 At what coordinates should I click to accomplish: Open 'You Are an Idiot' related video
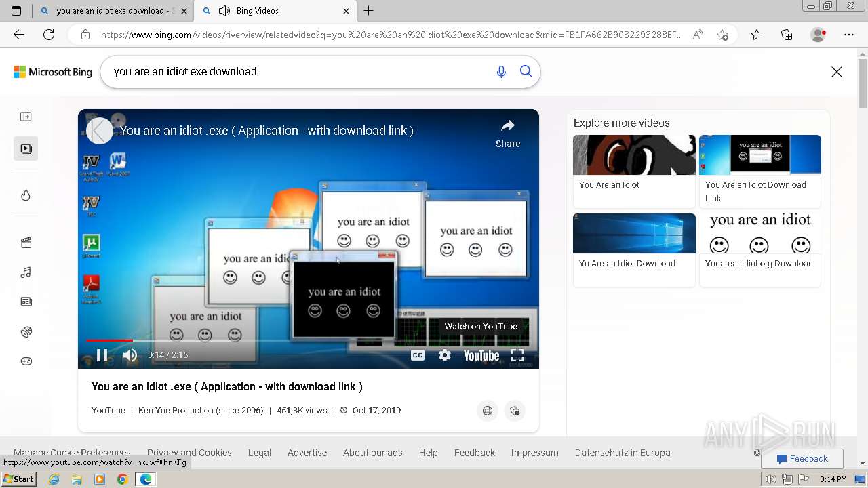coord(634,171)
